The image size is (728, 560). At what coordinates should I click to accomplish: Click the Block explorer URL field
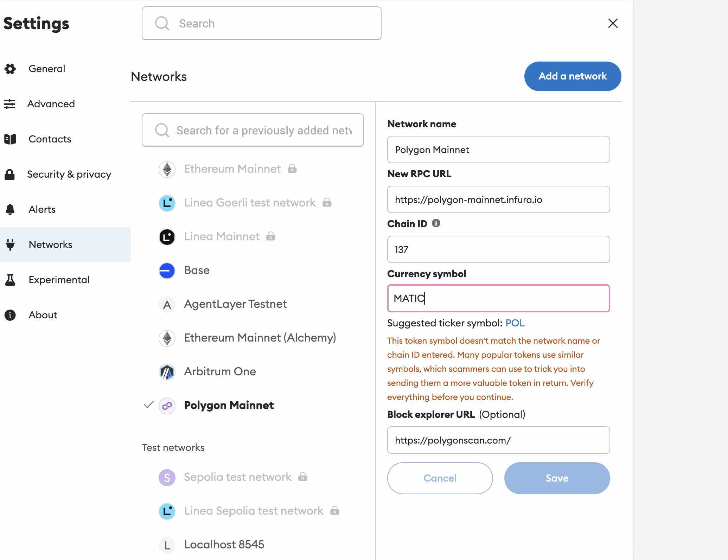(x=498, y=440)
